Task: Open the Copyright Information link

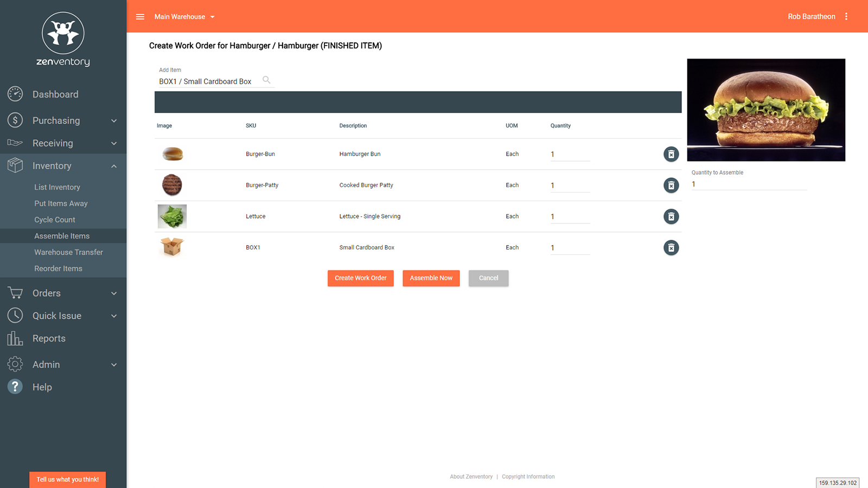Action: pos(528,476)
